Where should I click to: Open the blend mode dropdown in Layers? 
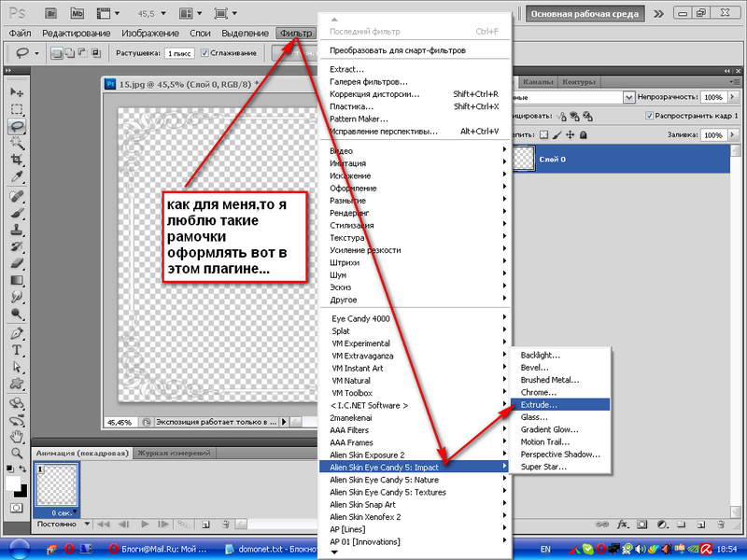(x=628, y=97)
